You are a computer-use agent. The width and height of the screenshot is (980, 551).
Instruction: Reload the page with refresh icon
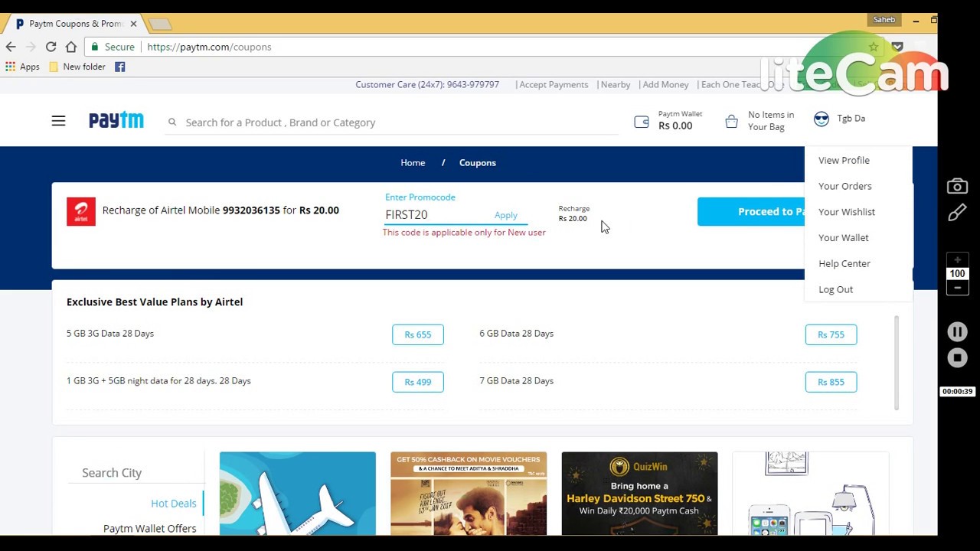pyautogui.click(x=51, y=47)
